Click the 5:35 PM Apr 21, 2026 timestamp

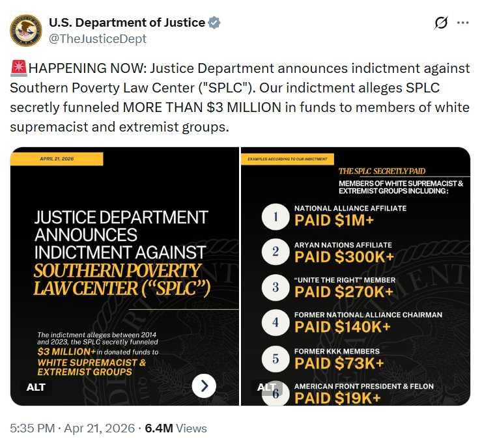[72, 428]
